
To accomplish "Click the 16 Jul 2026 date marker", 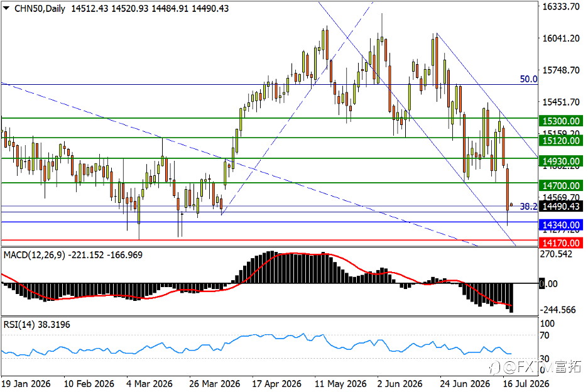I will click(x=526, y=384).
